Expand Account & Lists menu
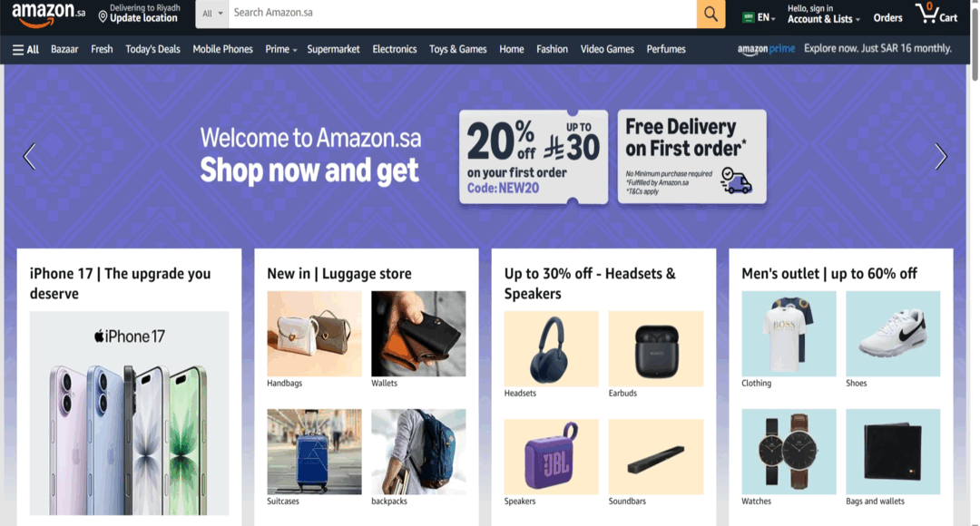Viewport: 980px width, 526px height. pyautogui.click(x=824, y=14)
